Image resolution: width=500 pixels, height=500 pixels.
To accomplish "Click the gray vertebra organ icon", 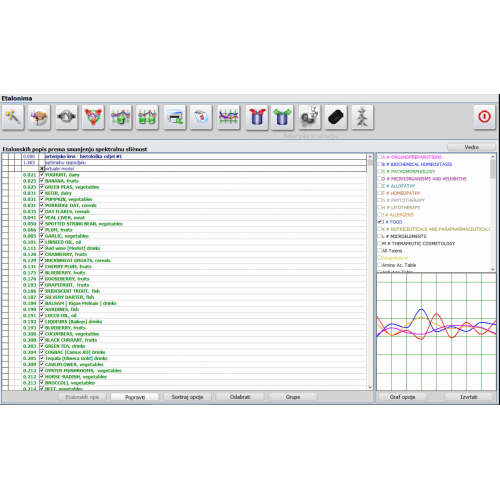I will click(66, 117).
